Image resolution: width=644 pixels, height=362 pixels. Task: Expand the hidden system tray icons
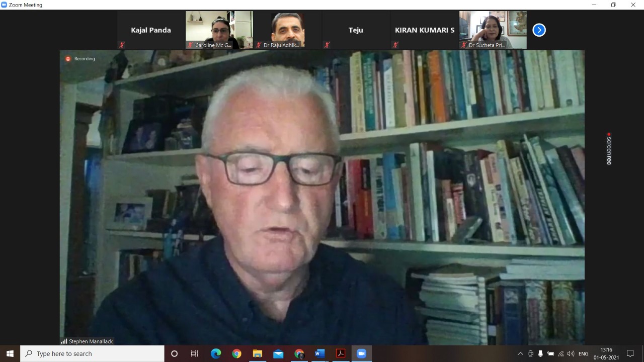pyautogui.click(x=520, y=353)
